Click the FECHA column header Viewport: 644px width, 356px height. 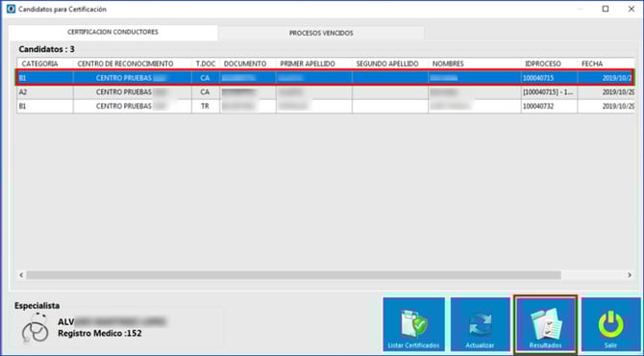pyautogui.click(x=607, y=64)
